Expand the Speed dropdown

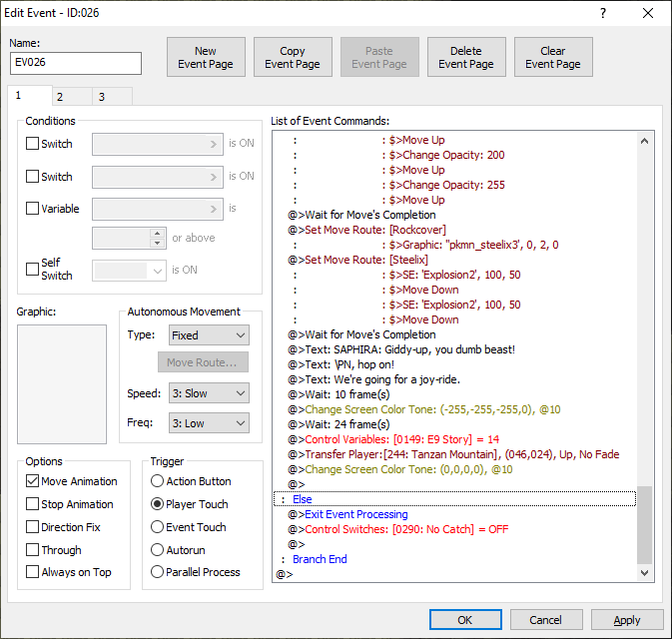coord(208,393)
